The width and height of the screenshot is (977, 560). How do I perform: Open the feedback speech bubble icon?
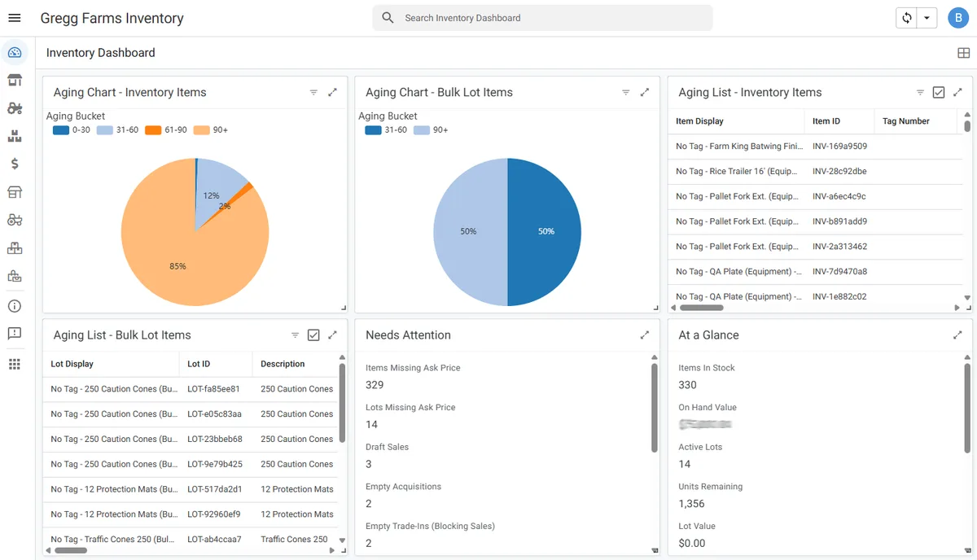tap(14, 334)
